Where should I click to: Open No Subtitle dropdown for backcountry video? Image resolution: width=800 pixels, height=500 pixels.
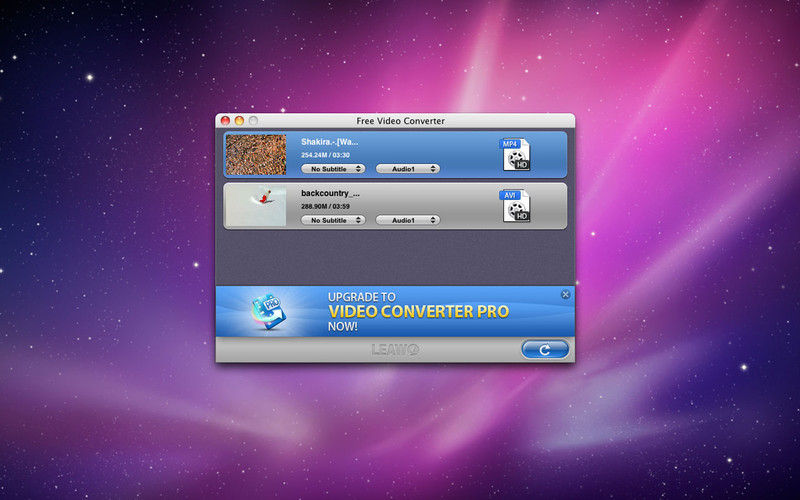(333, 220)
